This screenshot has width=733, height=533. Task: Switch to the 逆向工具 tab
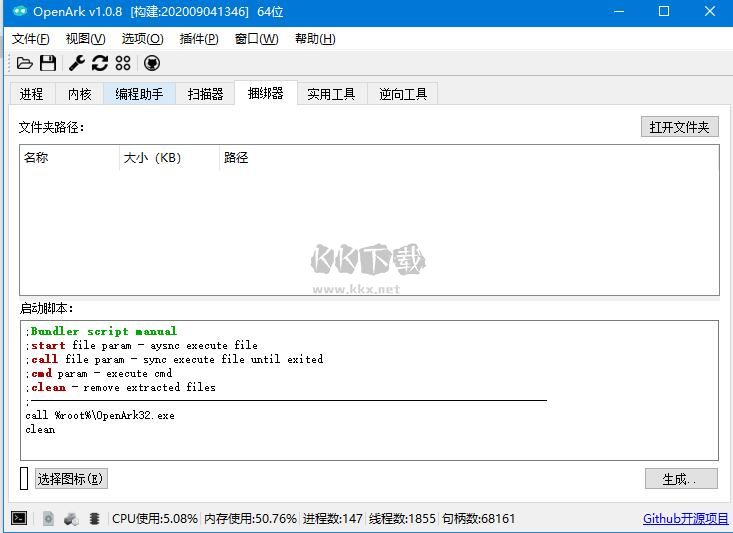[x=403, y=94]
